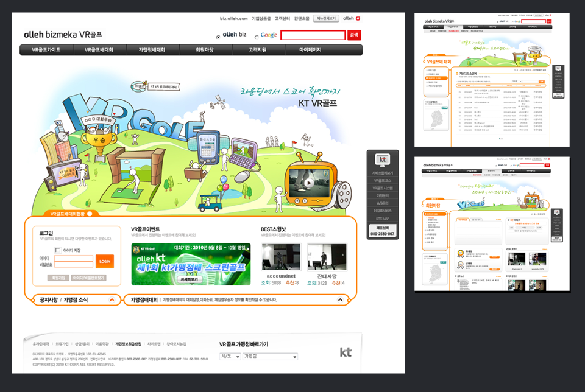Open the biz.olleh.com link

coord(233,19)
